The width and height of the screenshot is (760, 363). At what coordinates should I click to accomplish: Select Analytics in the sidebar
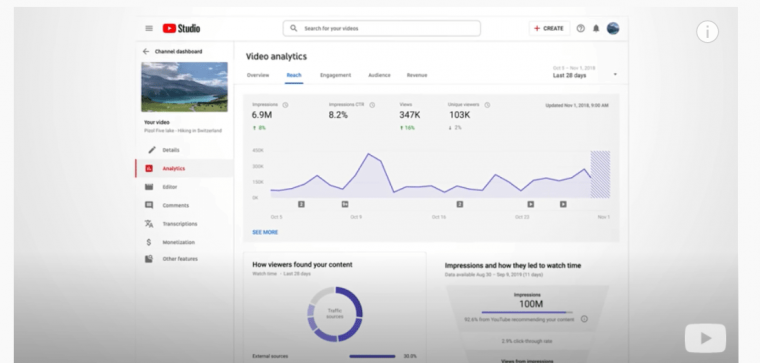[184, 168]
